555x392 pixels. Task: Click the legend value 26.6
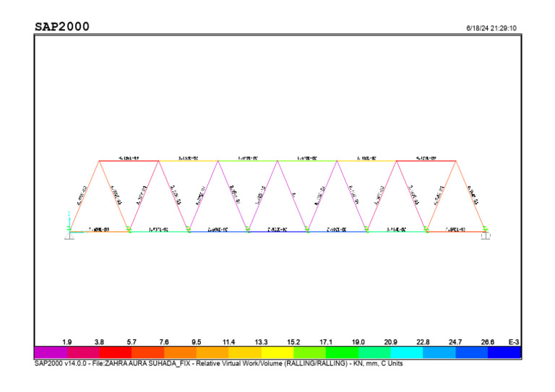coord(488,341)
